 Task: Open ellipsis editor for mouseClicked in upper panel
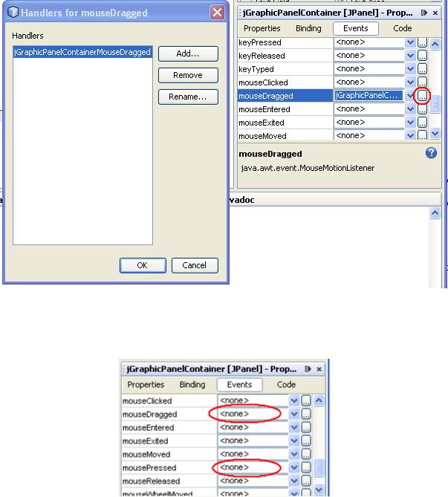(x=422, y=82)
